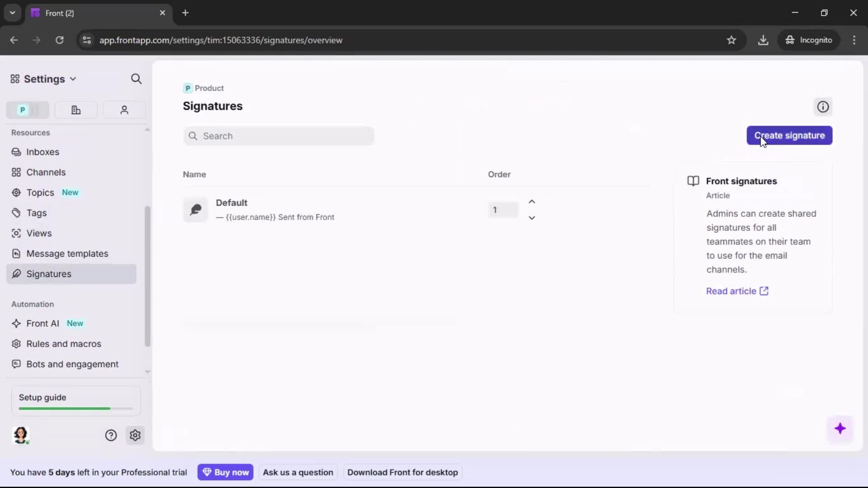This screenshot has width=868, height=488.
Task: Click the signatures info icon
Action: (823, 107)
